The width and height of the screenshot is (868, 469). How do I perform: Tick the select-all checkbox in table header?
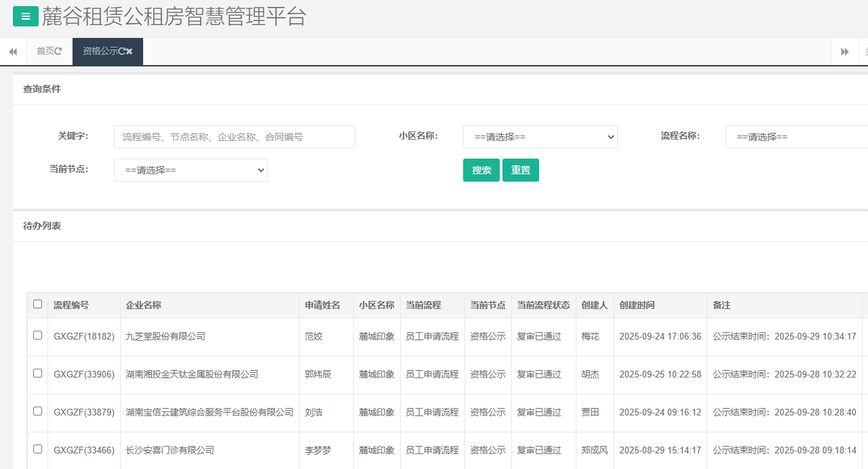(x=37, y=304)
